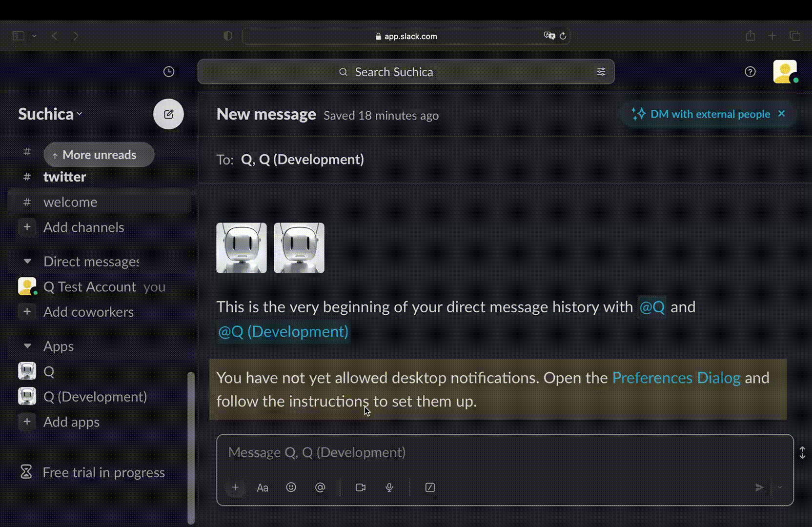Collapse the Direct messages section
The width and height of the screenshot is (812, 527).
[x=27, y=262]
